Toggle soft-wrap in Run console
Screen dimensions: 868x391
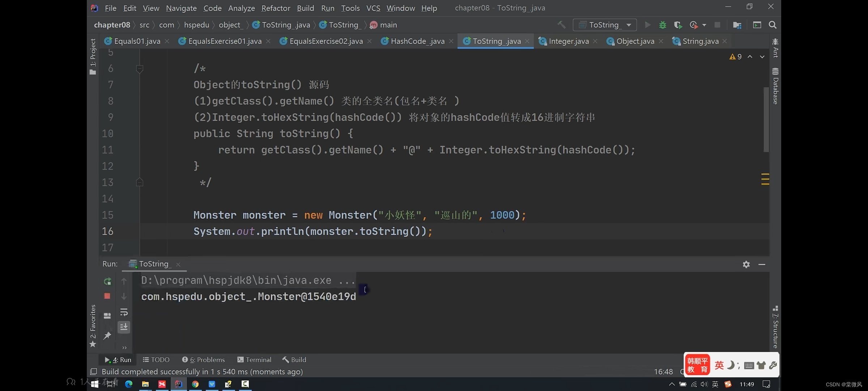[x=124, y=312]
